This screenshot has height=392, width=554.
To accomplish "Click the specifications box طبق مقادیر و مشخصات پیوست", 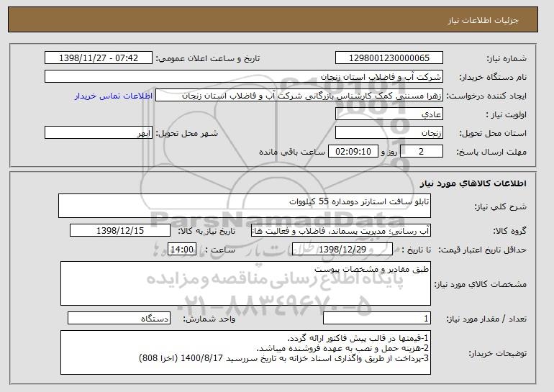I will point(245,283).
